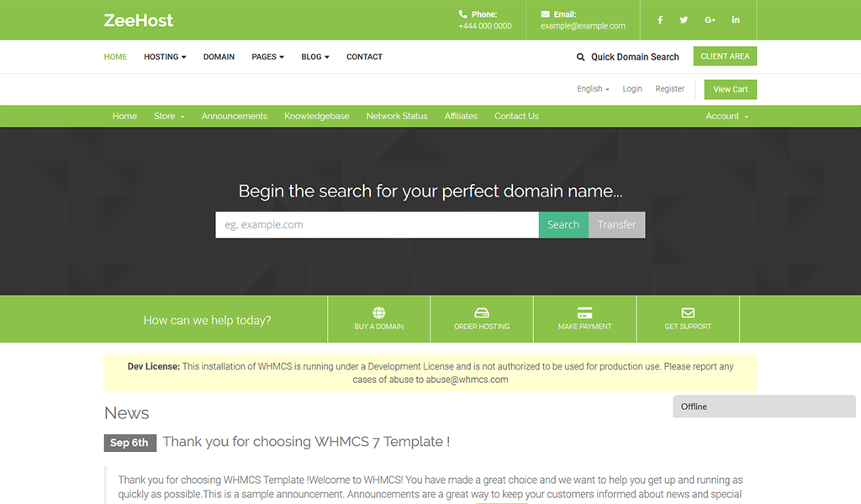Toggle the Offline live chat widget
Screen dimensions: 861x504
[763, 407]
